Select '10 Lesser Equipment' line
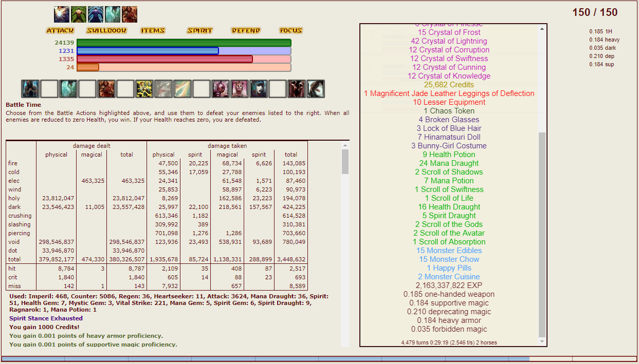 pyautogui.click(x=449, y=102)
